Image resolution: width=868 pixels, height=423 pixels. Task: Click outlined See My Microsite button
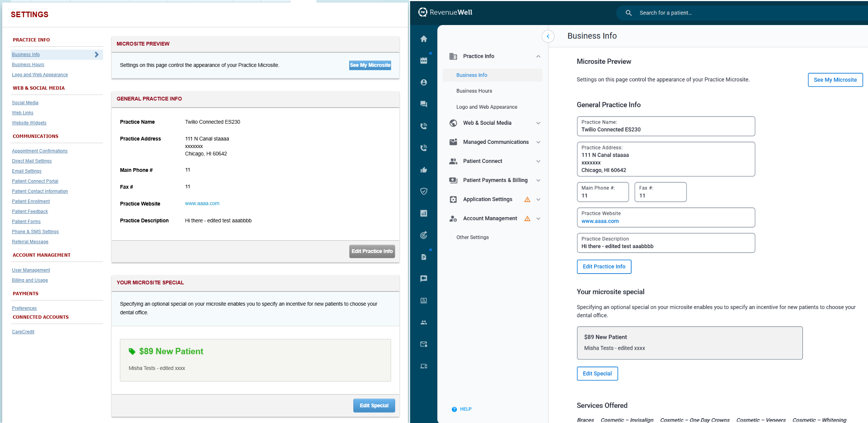(835, 80)
